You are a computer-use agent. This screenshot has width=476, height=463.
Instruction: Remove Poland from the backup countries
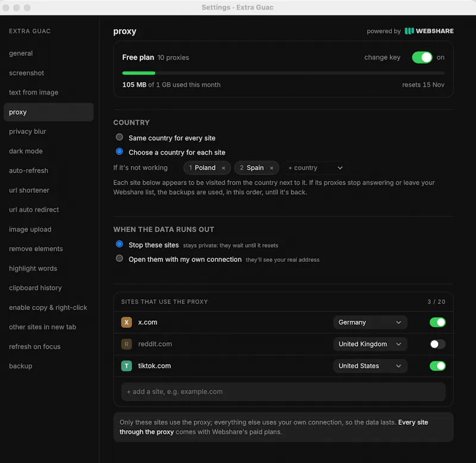pos(224,168)
